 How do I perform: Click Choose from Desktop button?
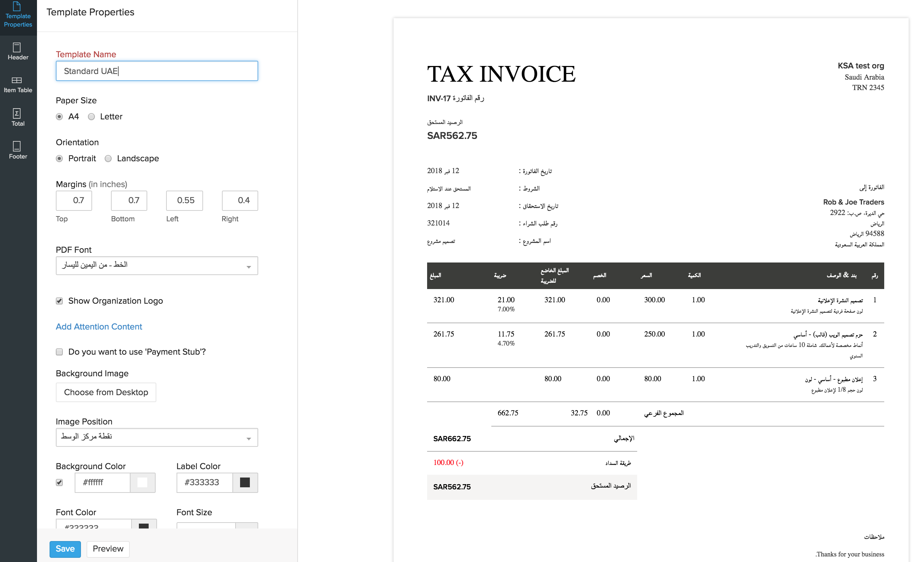pos(106,392)
